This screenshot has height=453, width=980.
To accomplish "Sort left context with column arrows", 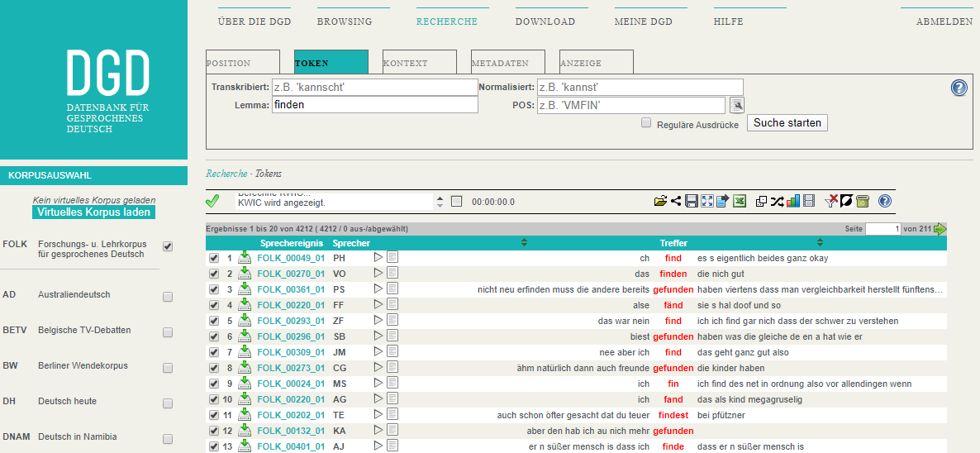I will pos(525,242).
